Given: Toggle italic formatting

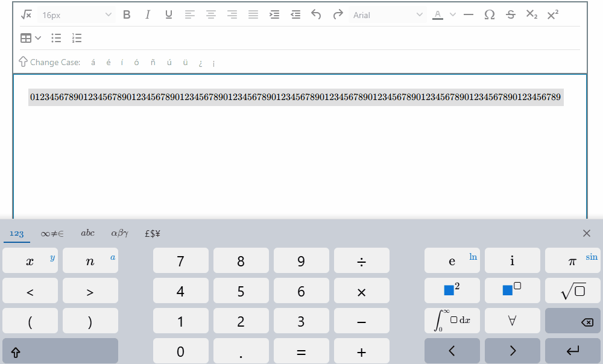Looking at the screenshot, I should tap(147, 15).
